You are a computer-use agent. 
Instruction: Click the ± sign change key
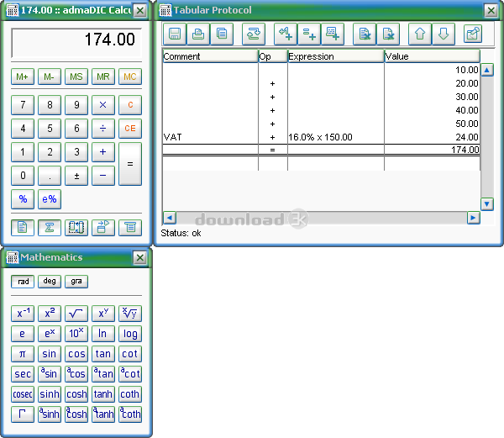click(x=76, y=176)
